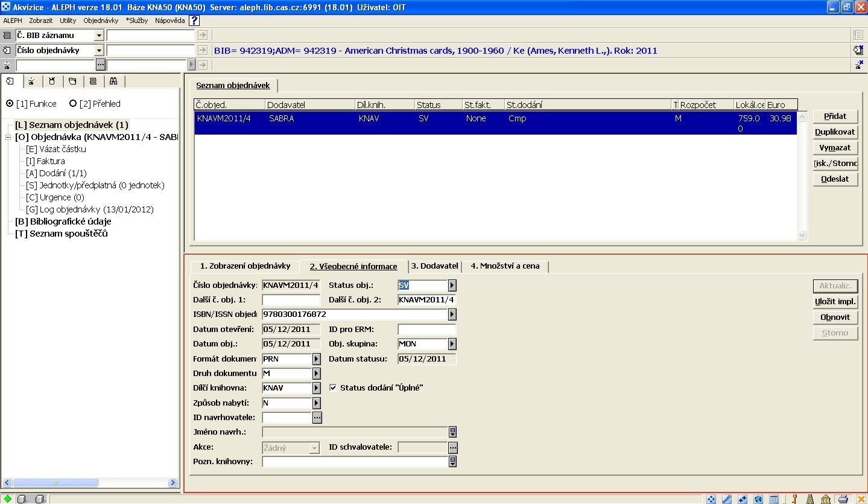Switch to the 4. Množství a cena tab

(505, 266)
